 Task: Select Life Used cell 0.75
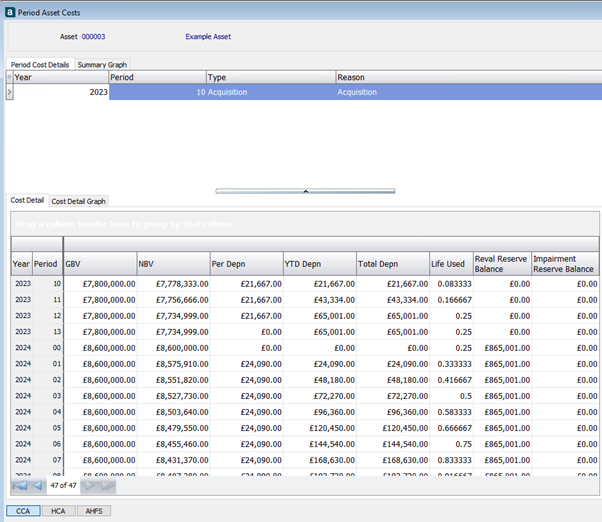(451, 444)
